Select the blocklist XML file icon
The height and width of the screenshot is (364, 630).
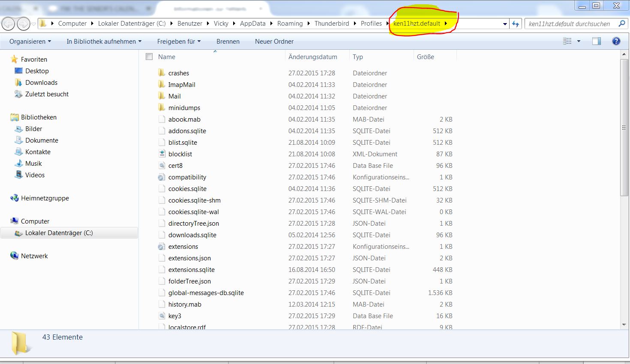coord(162,154)
